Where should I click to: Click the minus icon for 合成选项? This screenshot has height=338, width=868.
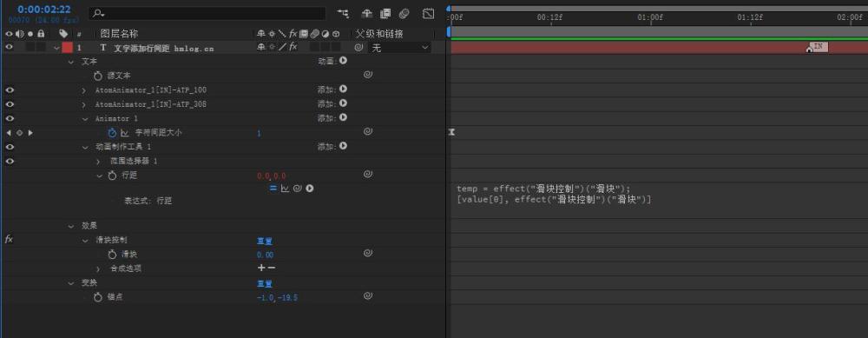(x=271, y=268)
